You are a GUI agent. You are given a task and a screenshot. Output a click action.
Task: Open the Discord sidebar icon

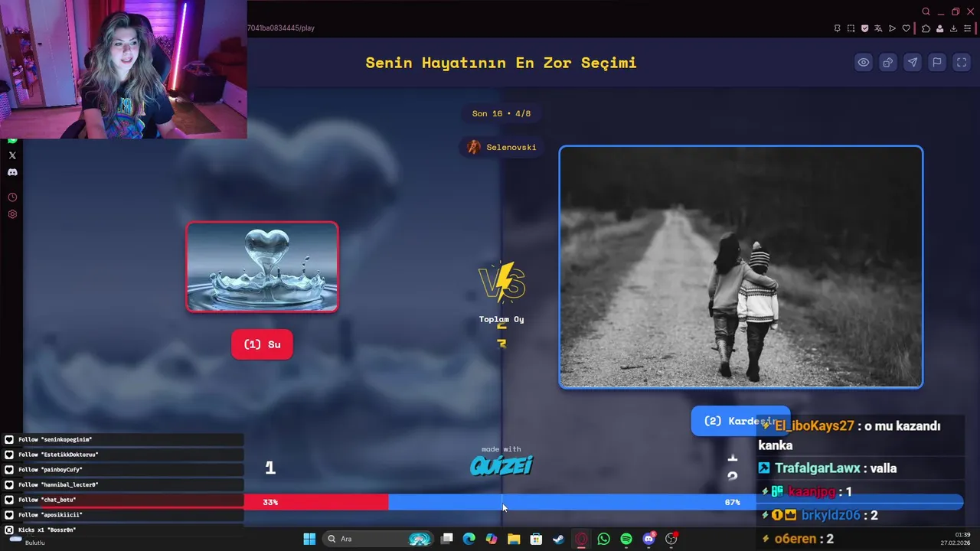pyautogui.click(x=12, y=172)
